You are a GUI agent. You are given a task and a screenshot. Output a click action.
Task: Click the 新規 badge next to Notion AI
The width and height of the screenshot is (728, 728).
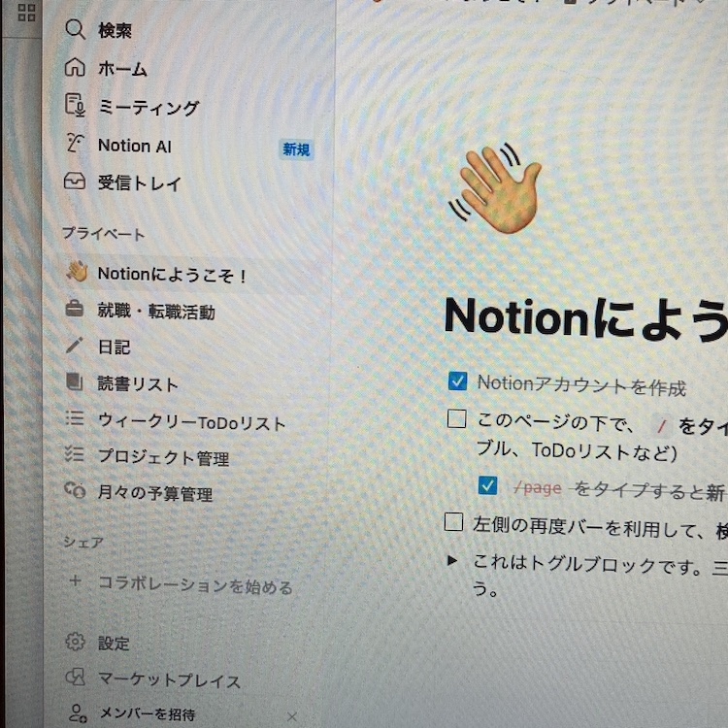296,149
